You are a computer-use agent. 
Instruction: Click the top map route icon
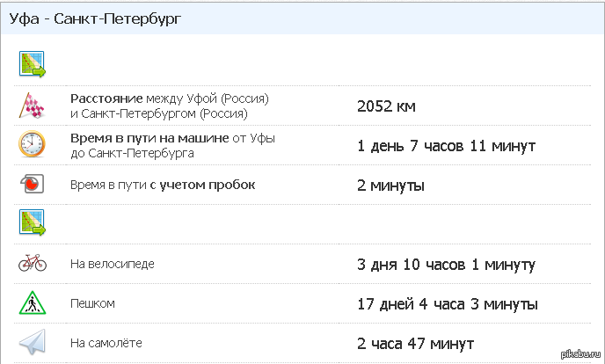point(33,64)
